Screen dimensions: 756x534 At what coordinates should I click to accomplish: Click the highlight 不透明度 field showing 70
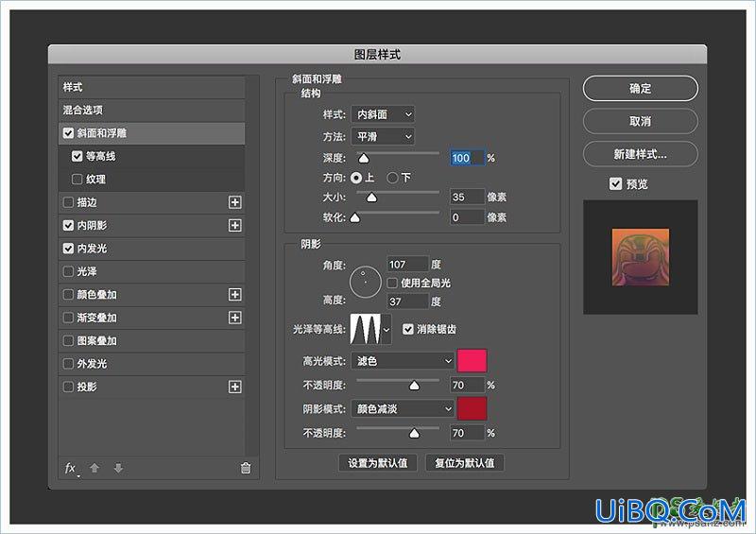pos(467,385)
